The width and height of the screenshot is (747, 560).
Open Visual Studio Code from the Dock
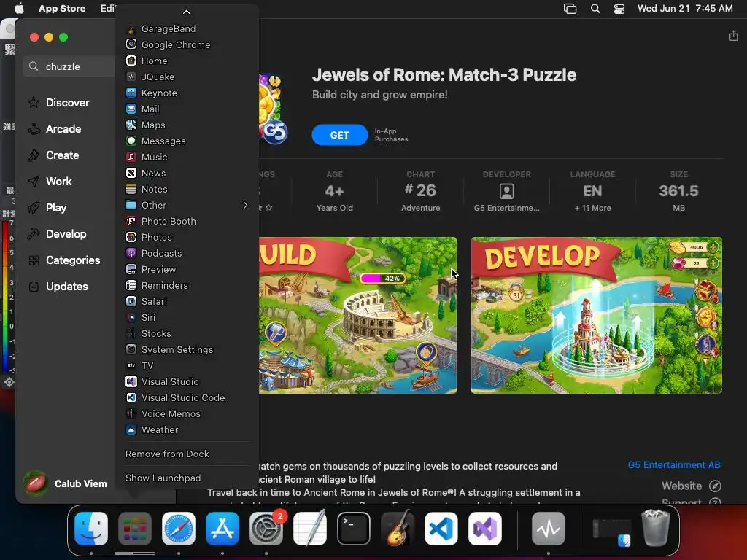coord(441,528)
